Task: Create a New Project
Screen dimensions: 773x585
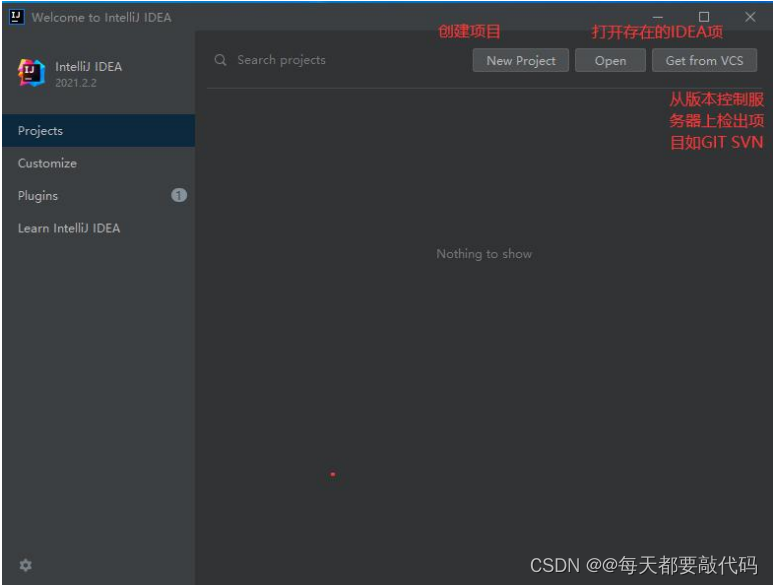Action: [521, 61]
